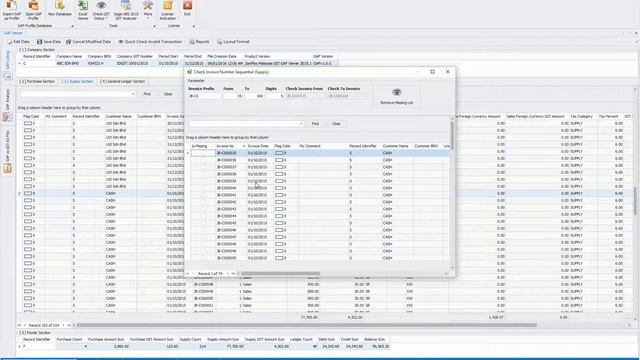
Task: Tick Is Missing checkbox for JB-CS00036
Action: [203, 160]
